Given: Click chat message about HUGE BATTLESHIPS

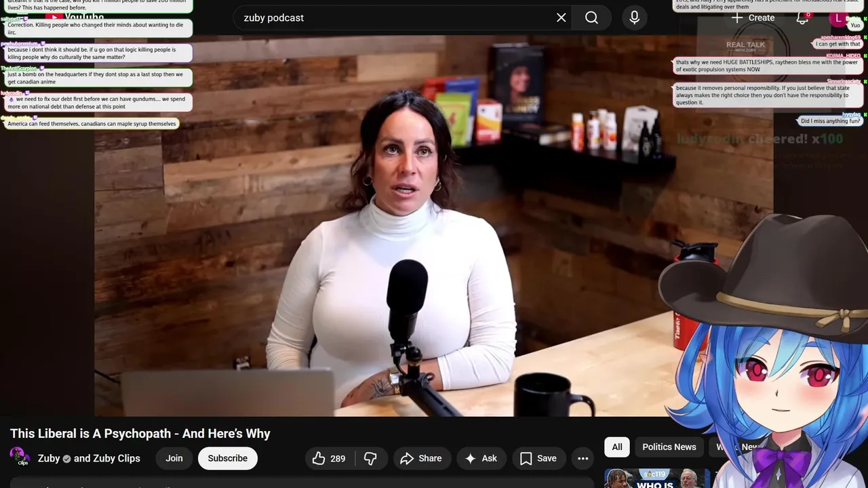Looking at the screenshot, I should [x=767, y=66].
